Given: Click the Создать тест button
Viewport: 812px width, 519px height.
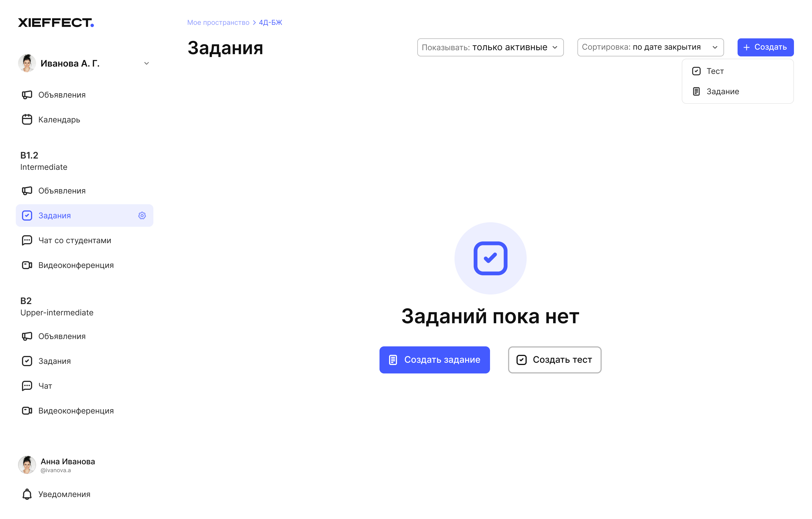Looking at the screenshot, I should [555, 360].
